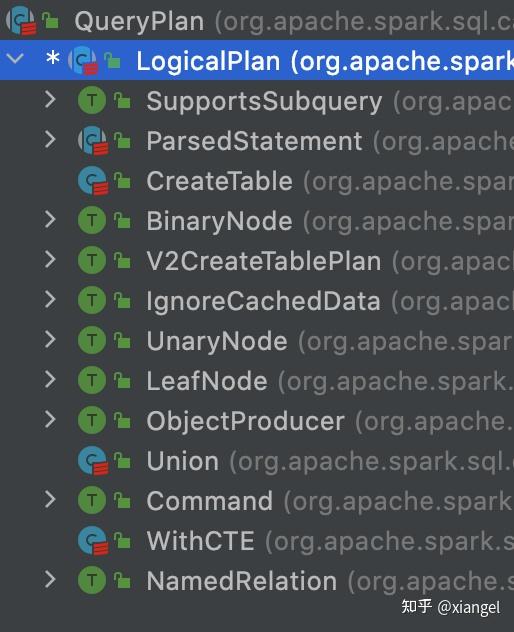The height and width of the screenshot is (632, 514).
Task: Click the public lock icon beside LogicalPlan
Action: [112, 60]
